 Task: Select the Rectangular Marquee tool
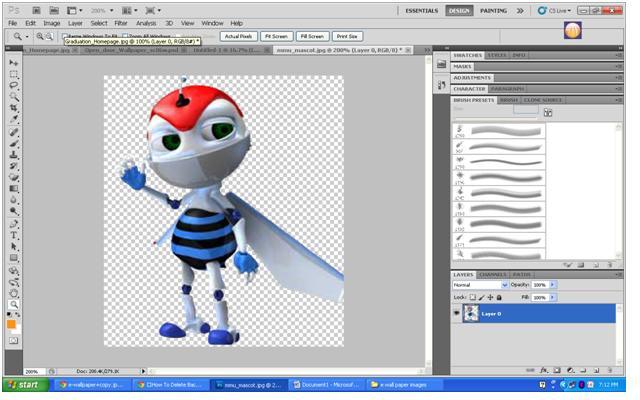(x=13, y=74)
